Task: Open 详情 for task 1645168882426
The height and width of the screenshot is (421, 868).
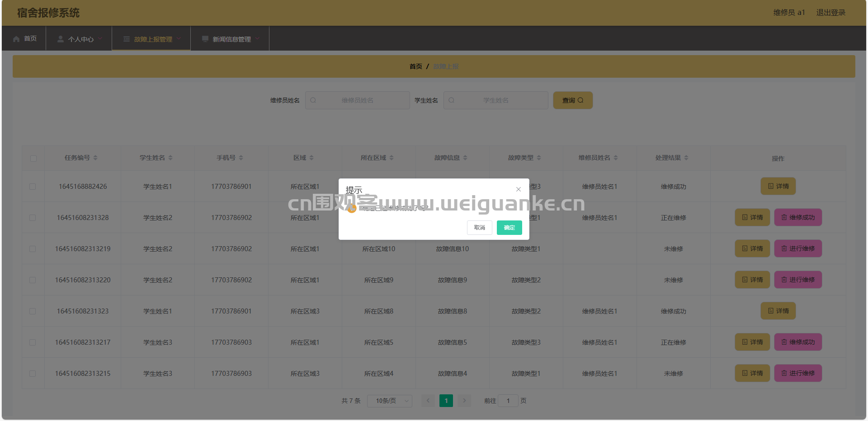Action: [x=778, y=186]
